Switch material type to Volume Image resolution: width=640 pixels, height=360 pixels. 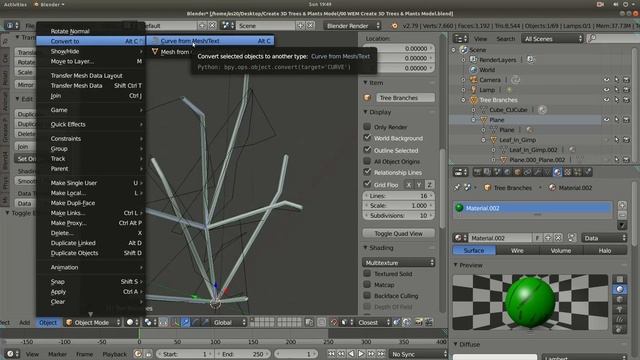coord(561,250)
